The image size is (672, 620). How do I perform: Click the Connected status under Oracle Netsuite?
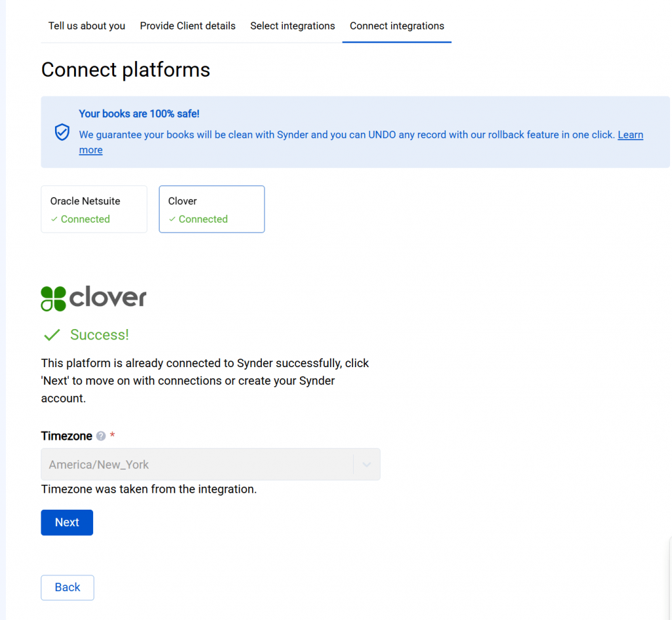80,219
